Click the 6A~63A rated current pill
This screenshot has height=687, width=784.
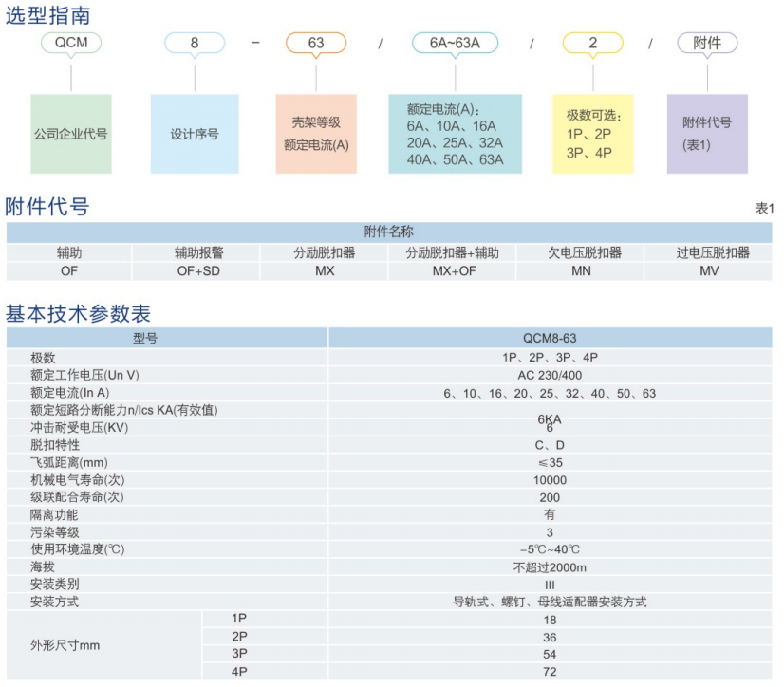point(455,43)
